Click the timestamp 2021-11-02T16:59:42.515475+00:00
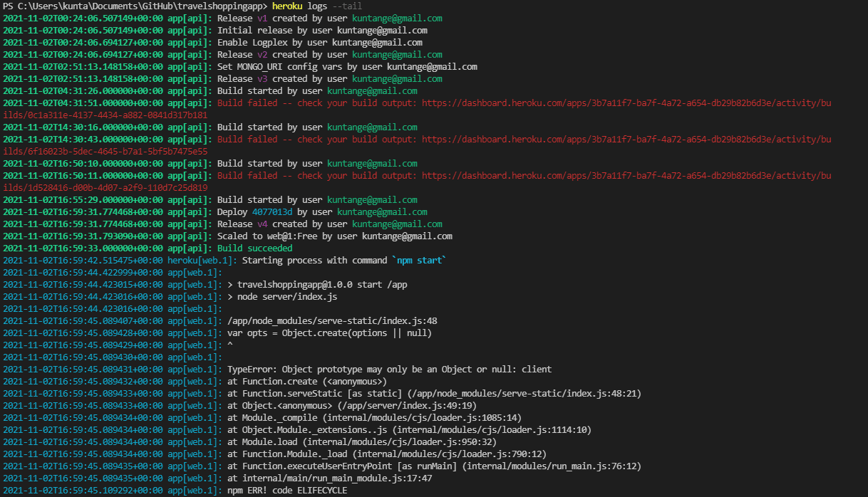868x497 pixels. click(x=83, y=260)
